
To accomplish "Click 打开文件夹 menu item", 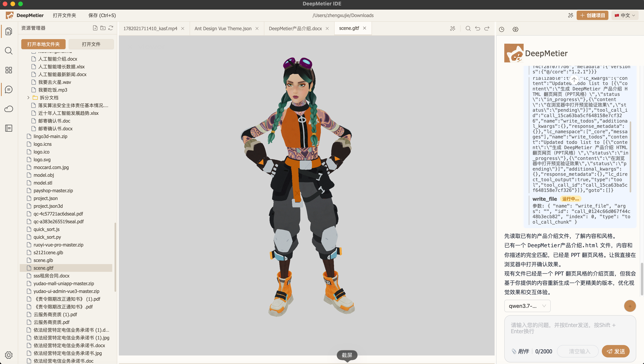I will click(x=64, y=15).
